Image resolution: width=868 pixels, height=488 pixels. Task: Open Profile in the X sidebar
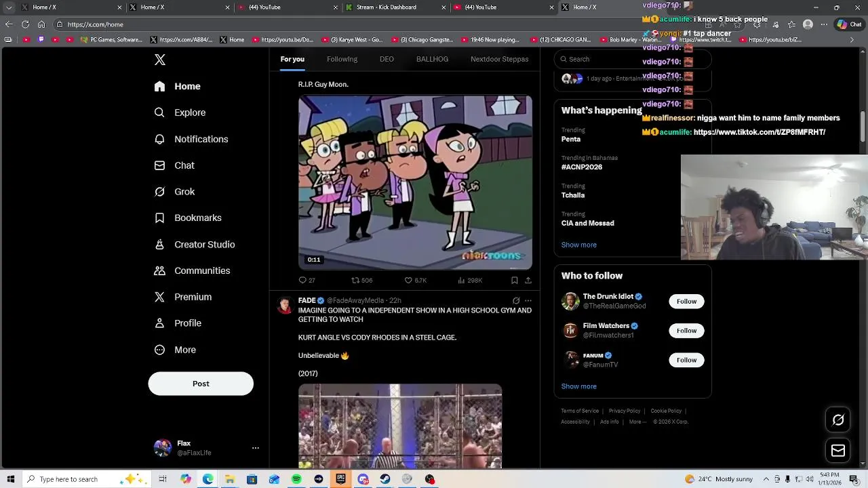point(178,323)
